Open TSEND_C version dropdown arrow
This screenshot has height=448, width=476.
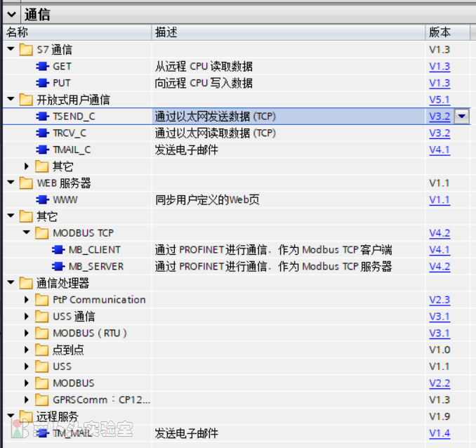(462, 117)
